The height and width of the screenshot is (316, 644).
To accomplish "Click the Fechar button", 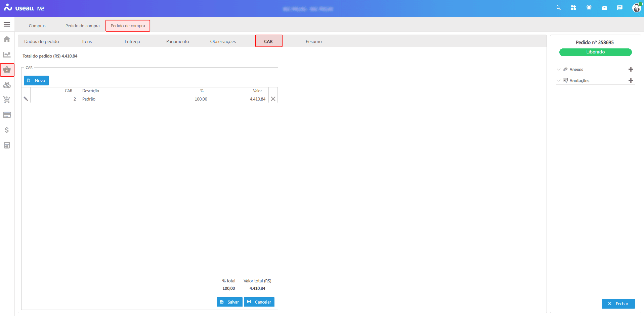I will click(x=618, y=304).
